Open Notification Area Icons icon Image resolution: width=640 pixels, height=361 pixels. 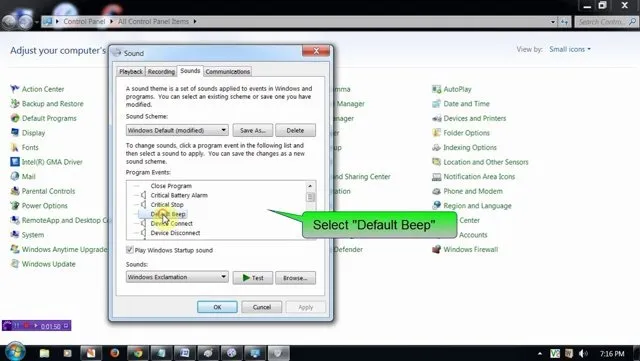click(437, 176)
